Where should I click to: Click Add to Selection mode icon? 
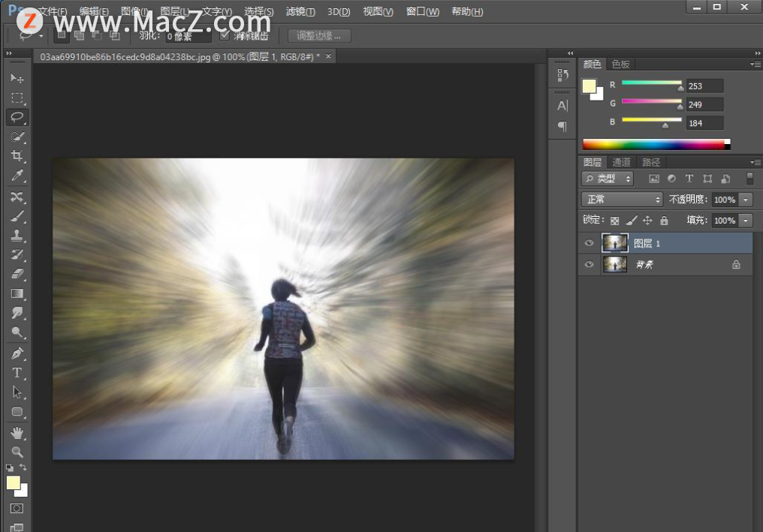pyautogui.click(x=80, y=35)
